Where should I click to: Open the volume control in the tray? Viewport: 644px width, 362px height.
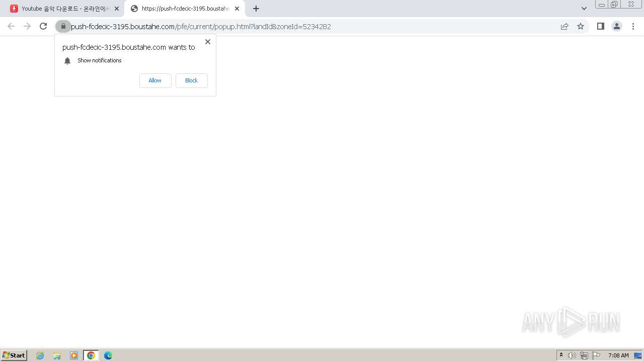tap(572, 355)
